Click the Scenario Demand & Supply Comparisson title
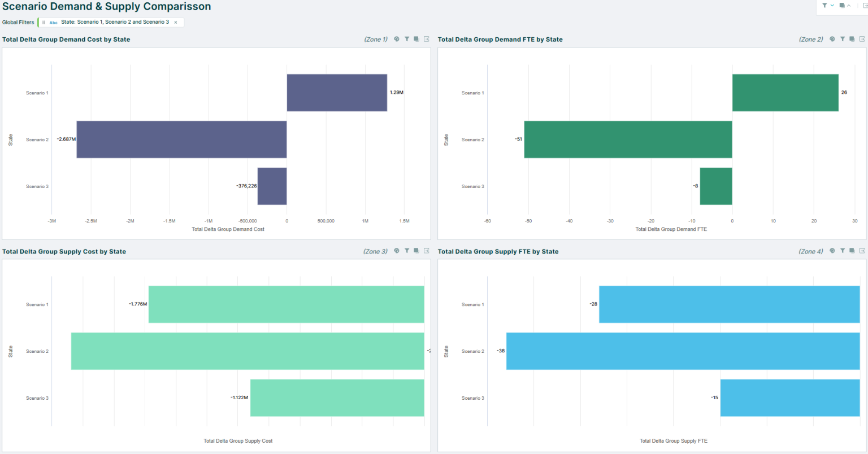 point(106,6)
